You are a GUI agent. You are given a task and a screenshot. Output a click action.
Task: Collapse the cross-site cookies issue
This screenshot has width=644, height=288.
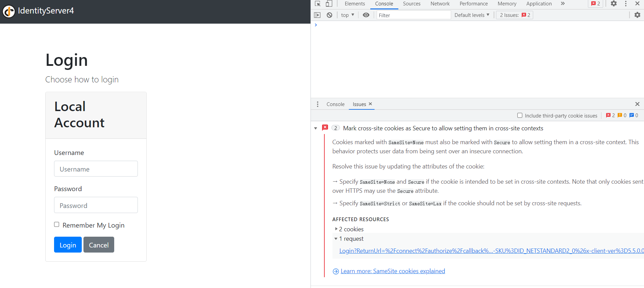316,128
